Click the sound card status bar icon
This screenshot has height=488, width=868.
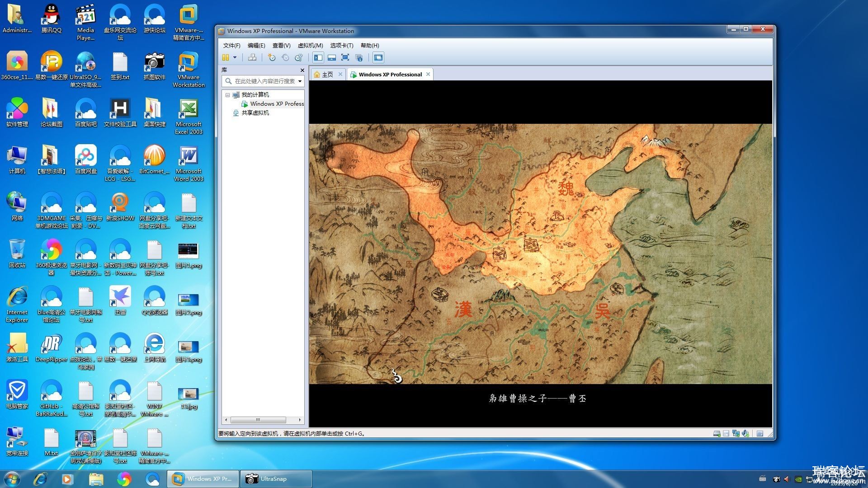coord(745,433)
